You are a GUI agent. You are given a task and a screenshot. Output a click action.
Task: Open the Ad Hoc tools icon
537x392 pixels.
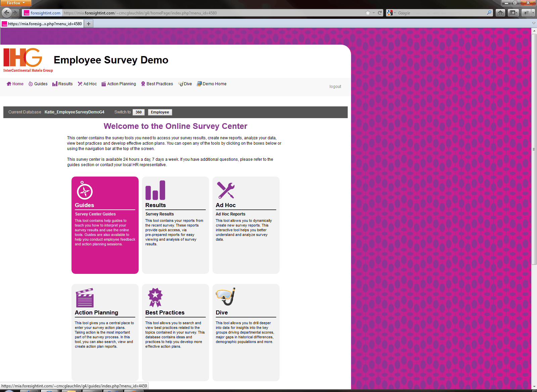tap(226, 190)
